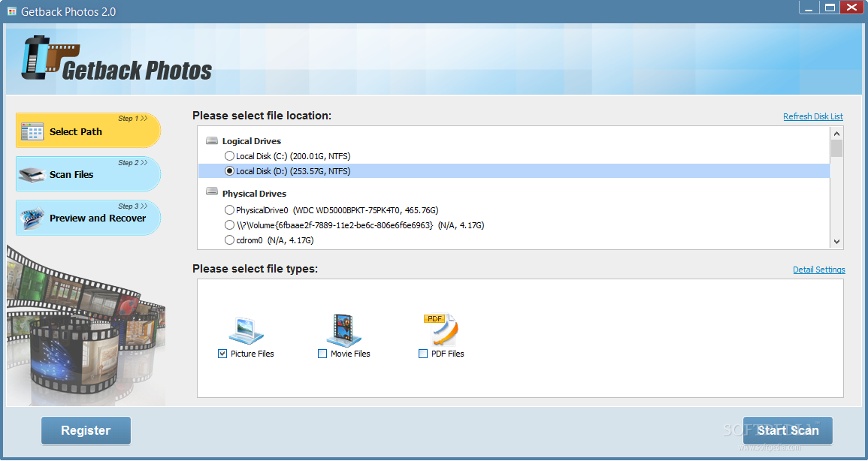Click the 'Movie Files' label text
This screenshot has height=461, width=868.
[350, 354]
